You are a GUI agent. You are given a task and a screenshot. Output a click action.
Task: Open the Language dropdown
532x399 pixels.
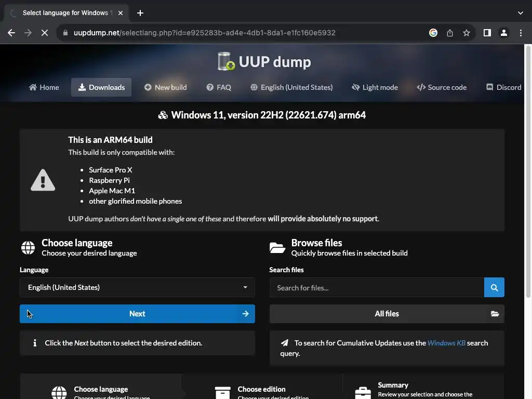pos(137,287)
